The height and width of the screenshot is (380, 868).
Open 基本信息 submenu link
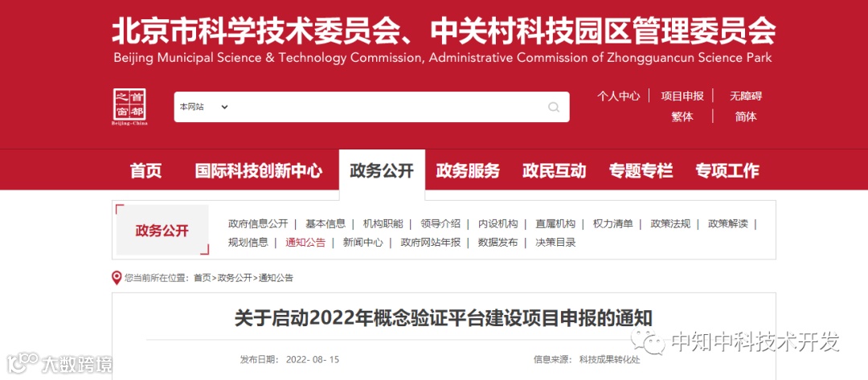click(x=325, y=224)
